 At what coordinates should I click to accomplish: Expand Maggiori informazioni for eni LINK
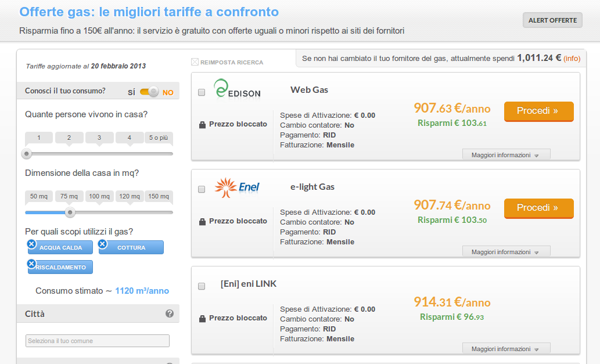506,349
